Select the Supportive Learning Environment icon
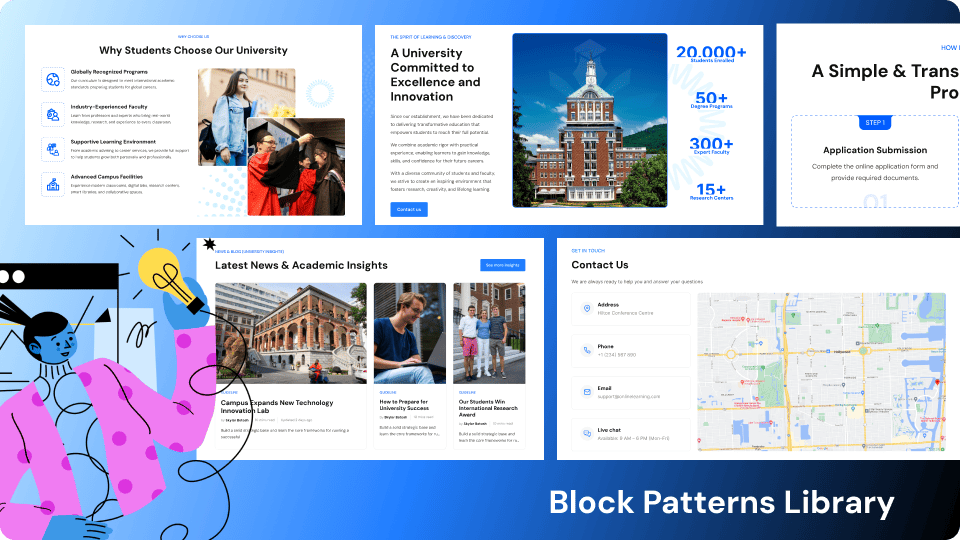Viewport: 960px width, 540px height. [x=52, y=149]
